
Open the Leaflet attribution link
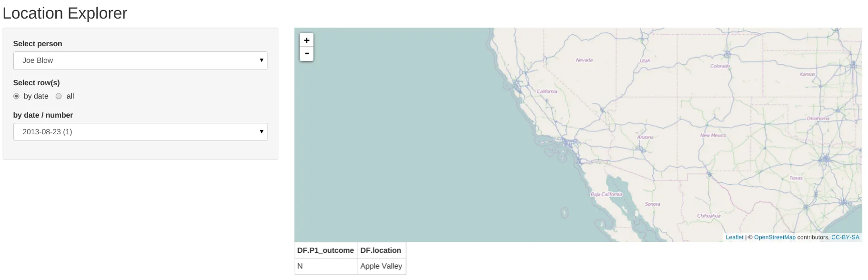(734, 237)
